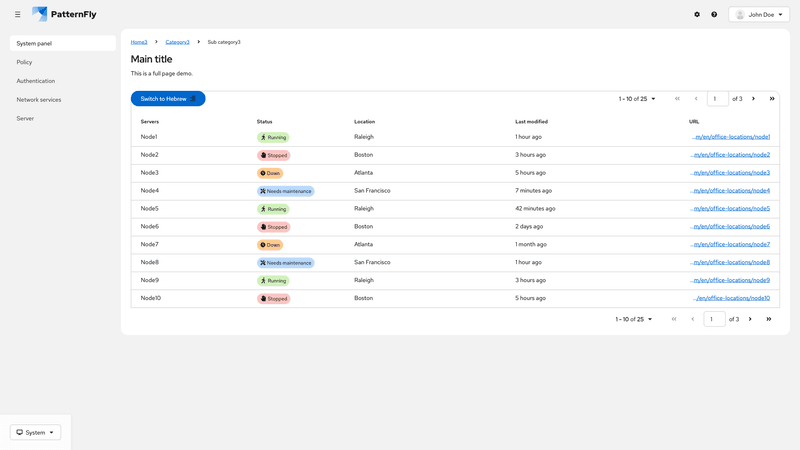Image resolution: width=800 pixels, height=450 pixels.
Task: Click the top page number input field
Action: 717,99
